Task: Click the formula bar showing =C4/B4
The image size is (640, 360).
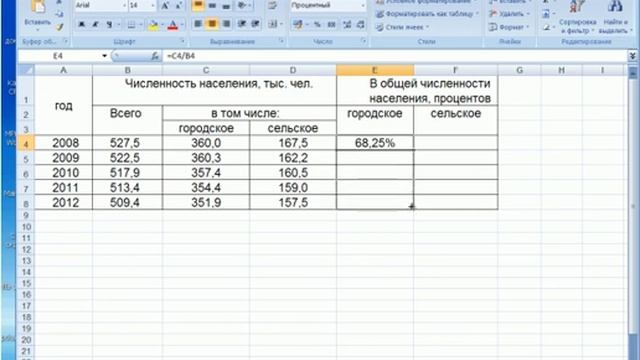Action: click(x=395, y=56)
